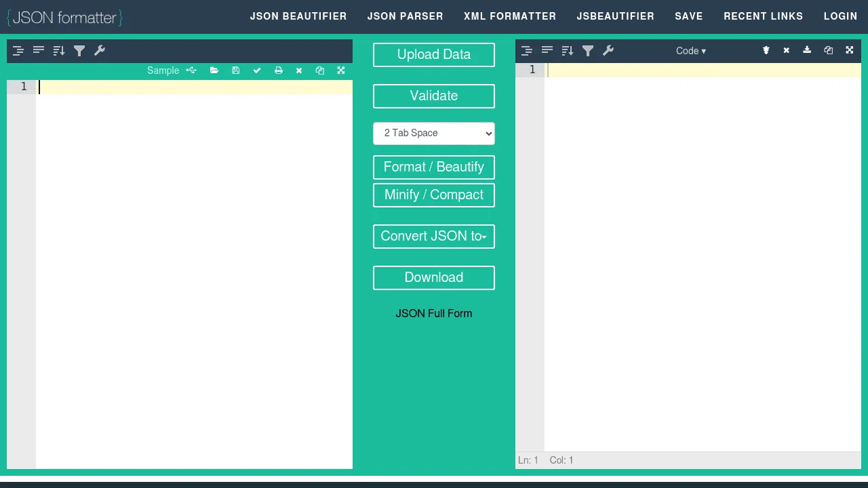Image resolution: width=868 pixels, height=488 pixels.
Task: Click the repair wrench icon in left editor
Action: coord(100,51)
